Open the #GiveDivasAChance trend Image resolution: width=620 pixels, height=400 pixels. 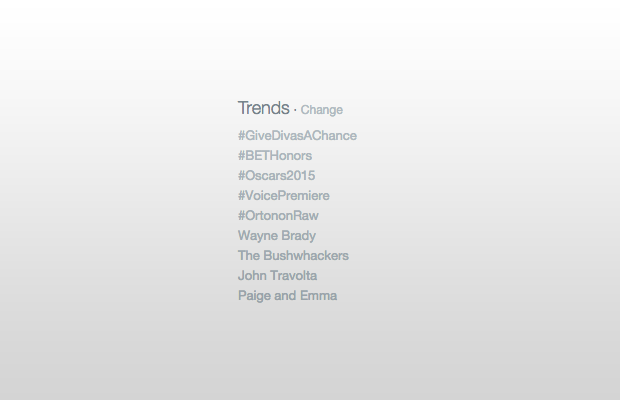297,136
